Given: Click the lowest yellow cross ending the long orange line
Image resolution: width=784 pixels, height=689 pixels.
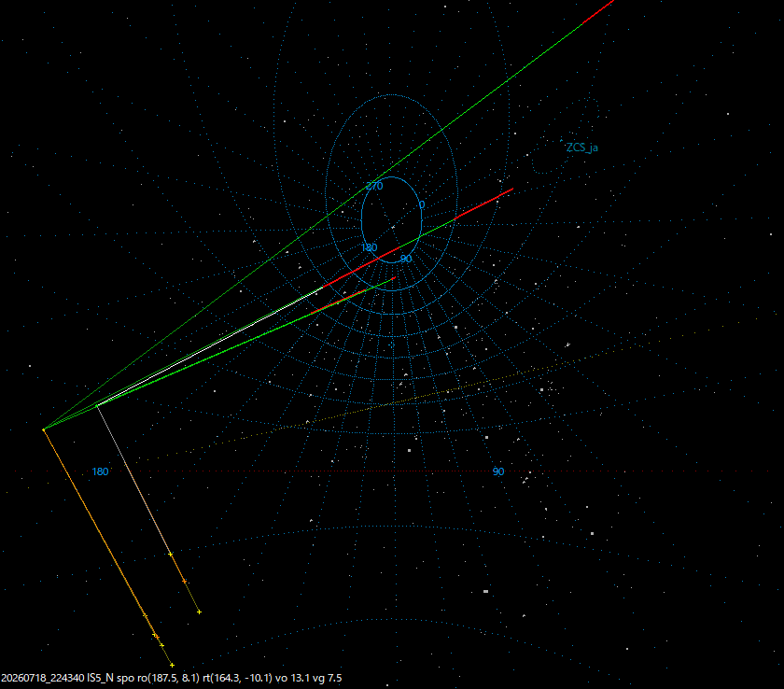Looking at the screenshot, I should click(x=172, y=665).
